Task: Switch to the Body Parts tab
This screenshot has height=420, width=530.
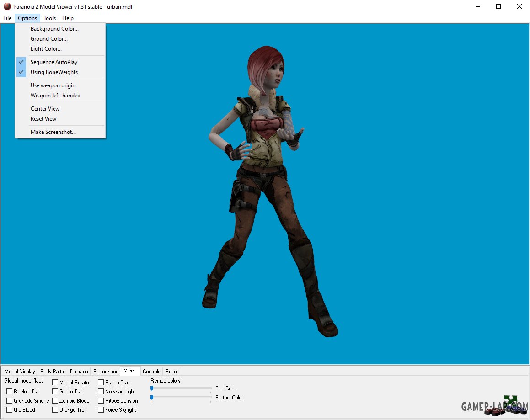Action: [x=52, y=372]
